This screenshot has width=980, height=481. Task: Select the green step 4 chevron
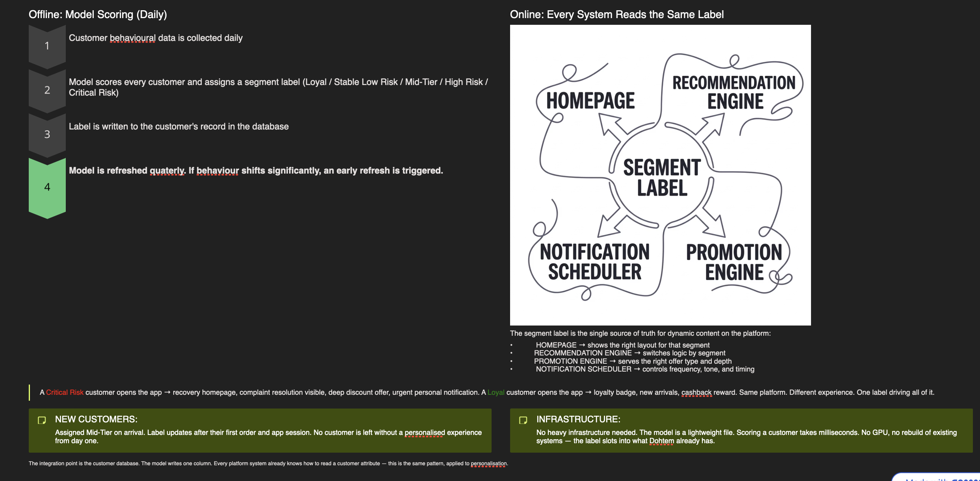pos(47,187)
